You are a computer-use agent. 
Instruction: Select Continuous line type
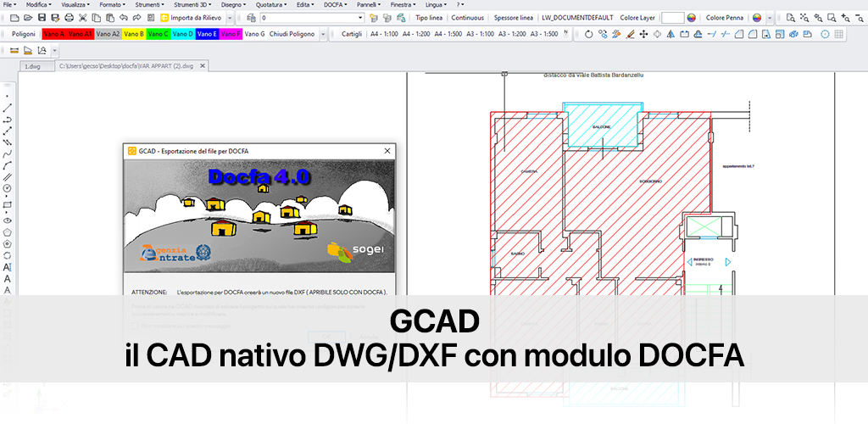467,18
